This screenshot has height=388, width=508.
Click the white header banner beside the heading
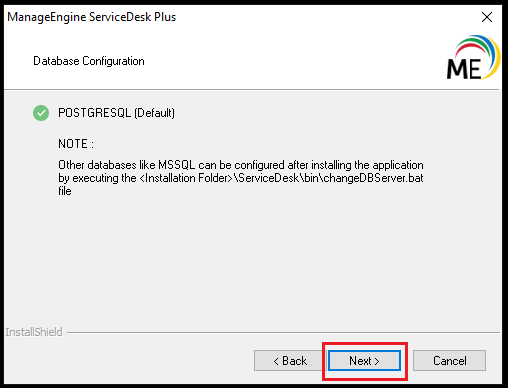[293, 61]
